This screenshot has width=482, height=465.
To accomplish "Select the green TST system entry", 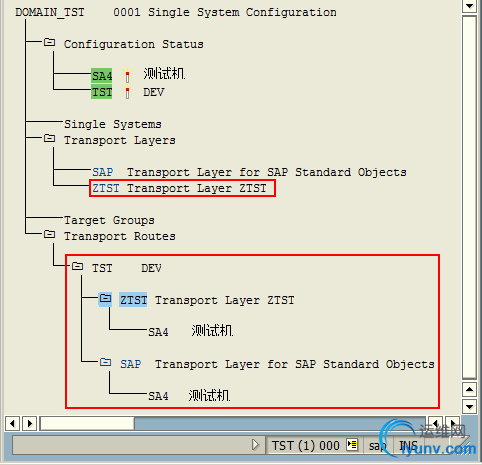I will 102,92.
